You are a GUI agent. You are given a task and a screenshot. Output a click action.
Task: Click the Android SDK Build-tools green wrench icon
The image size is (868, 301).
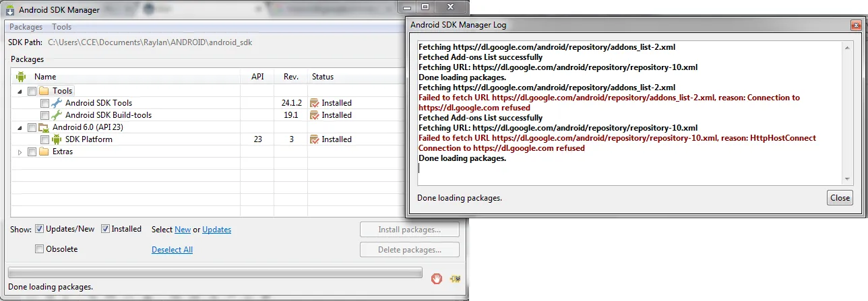tap(57, 115)
